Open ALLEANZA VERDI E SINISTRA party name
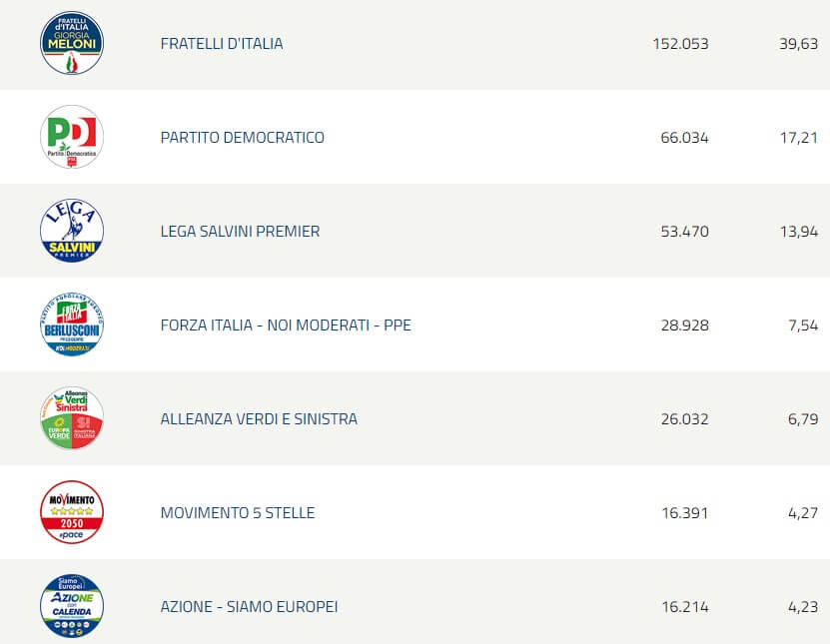 tap(259, 419)
